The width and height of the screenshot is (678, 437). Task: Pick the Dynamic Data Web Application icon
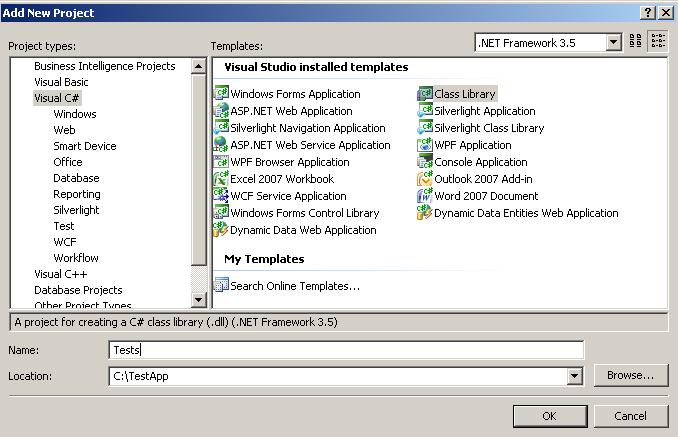tap(221, 230)
